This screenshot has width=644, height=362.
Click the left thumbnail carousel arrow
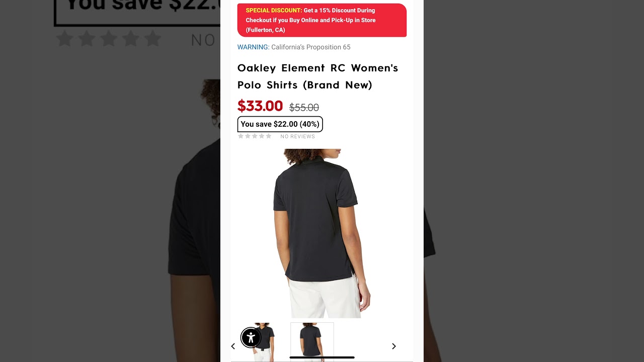(233, 346)
